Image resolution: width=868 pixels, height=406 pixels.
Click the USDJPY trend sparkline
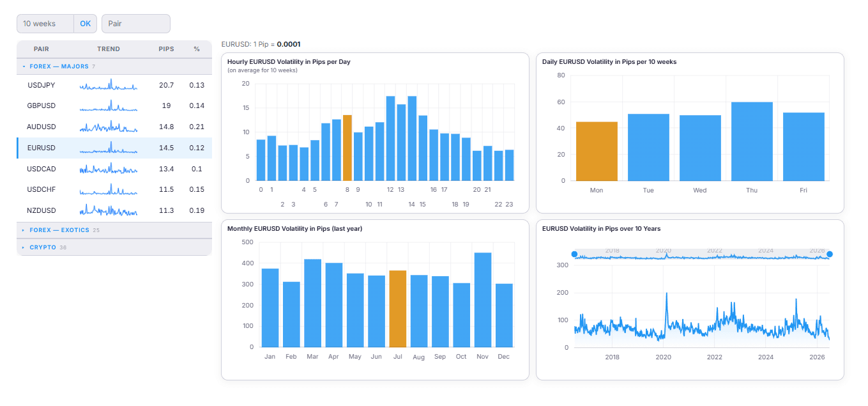pos(109,85)
